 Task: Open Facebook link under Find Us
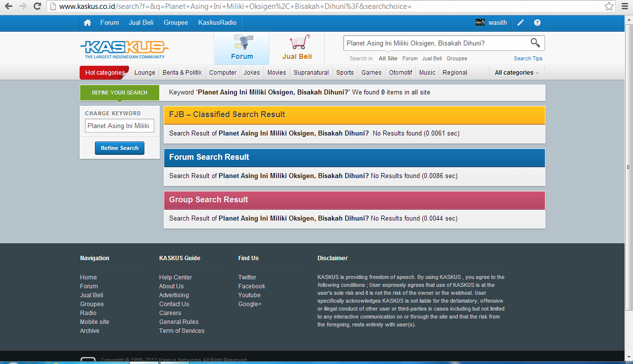click(252, 286)
